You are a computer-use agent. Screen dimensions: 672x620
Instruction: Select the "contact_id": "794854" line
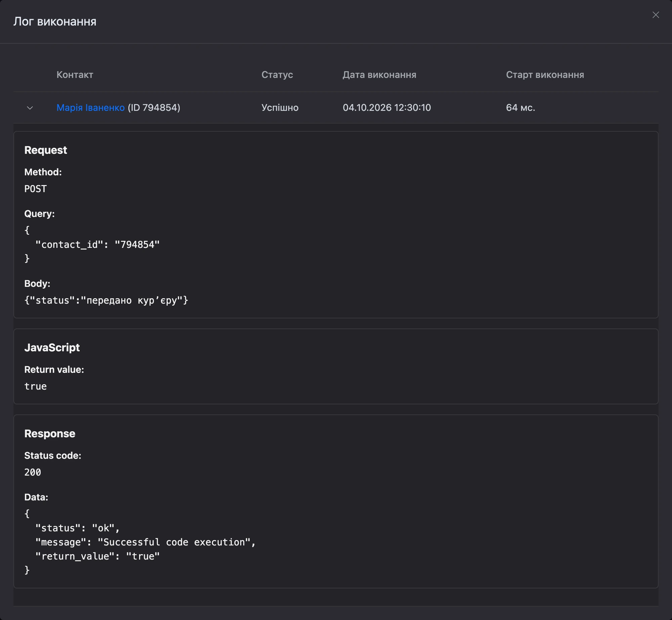click(x=97, y=245)
